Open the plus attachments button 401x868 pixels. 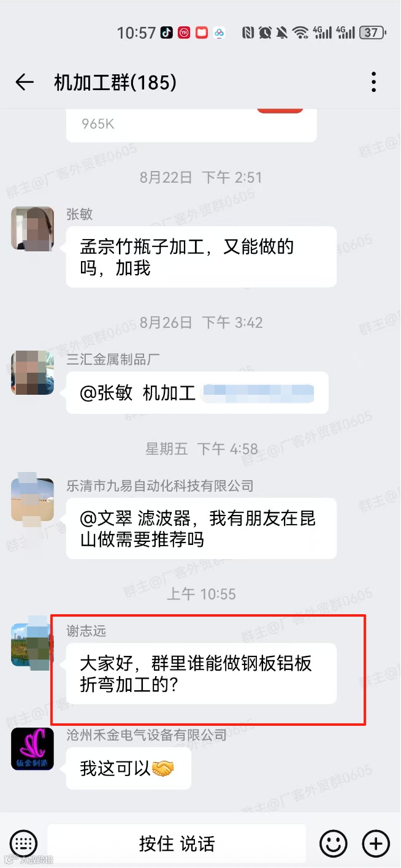click(376, 843)
